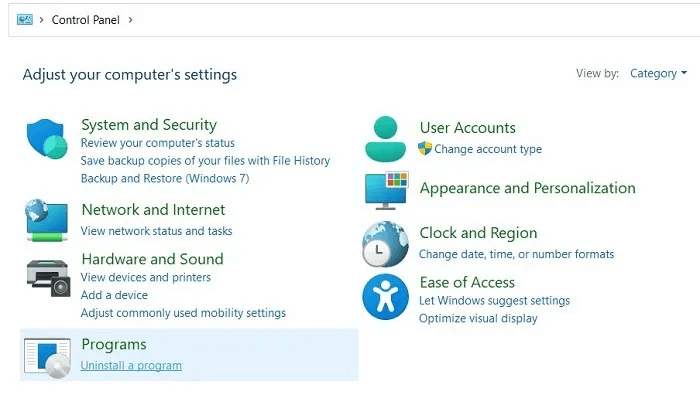
Task: Expand the chevron before Control Panel breadcrumb
Action: pyautogui.click(x=41, y=19)
